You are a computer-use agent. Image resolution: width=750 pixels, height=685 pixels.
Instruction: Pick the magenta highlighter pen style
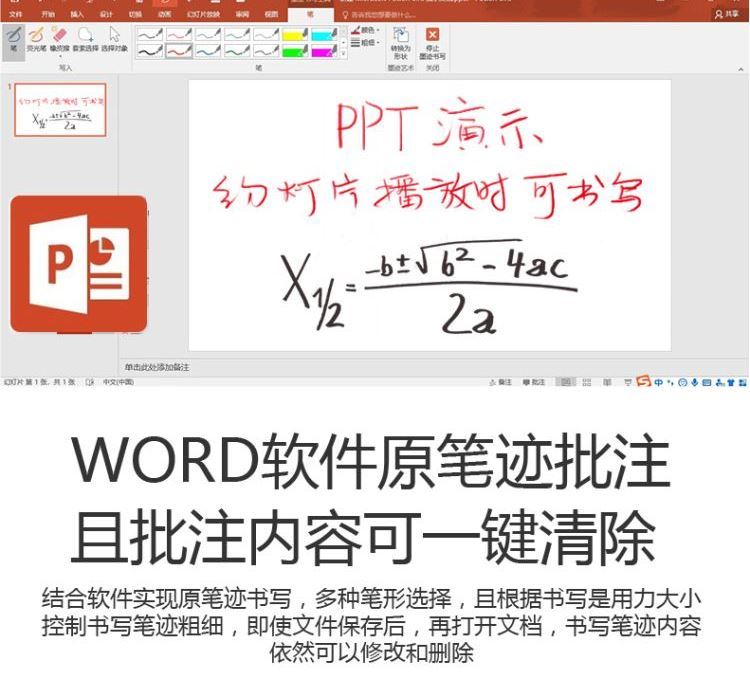[324, 51]
